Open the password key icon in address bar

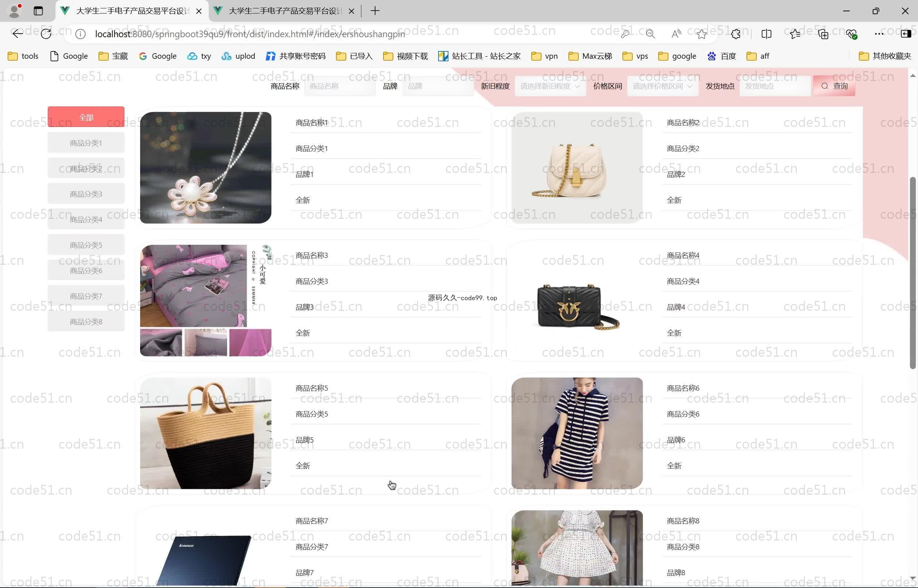[x=625, y=34]
